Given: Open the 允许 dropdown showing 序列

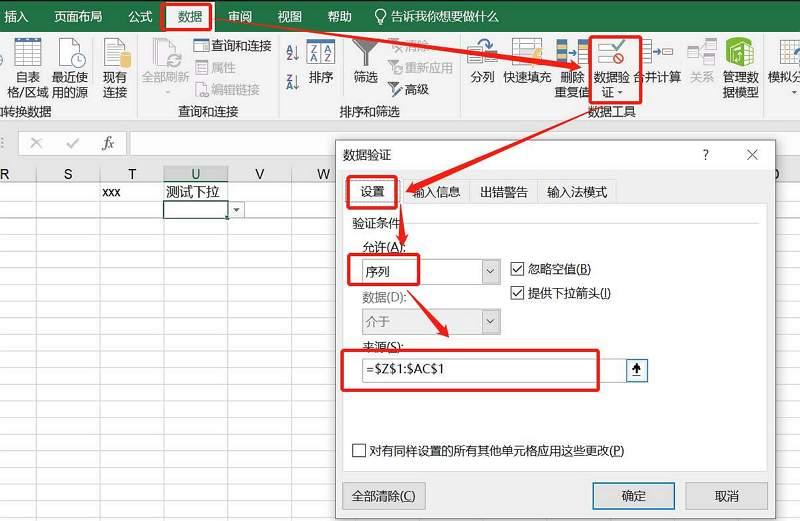Looking at the screenshot, I should coord(431,271).
